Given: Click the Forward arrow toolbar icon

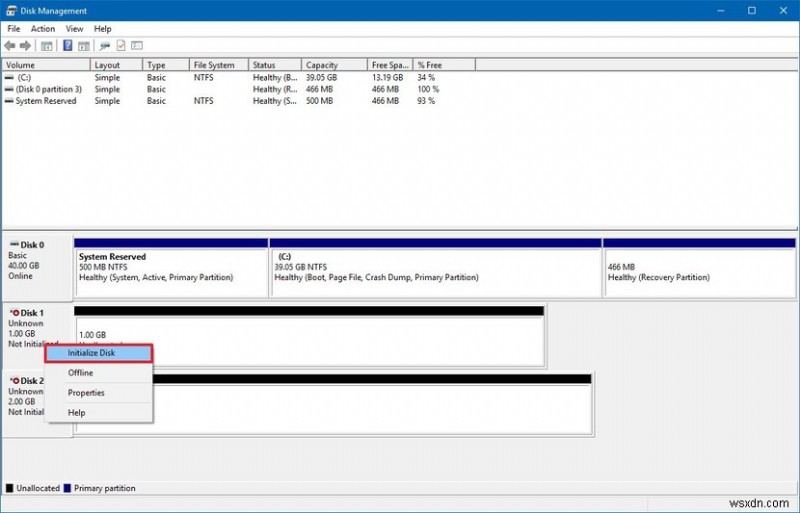Looking at the screenshot, I should (25, 46).
